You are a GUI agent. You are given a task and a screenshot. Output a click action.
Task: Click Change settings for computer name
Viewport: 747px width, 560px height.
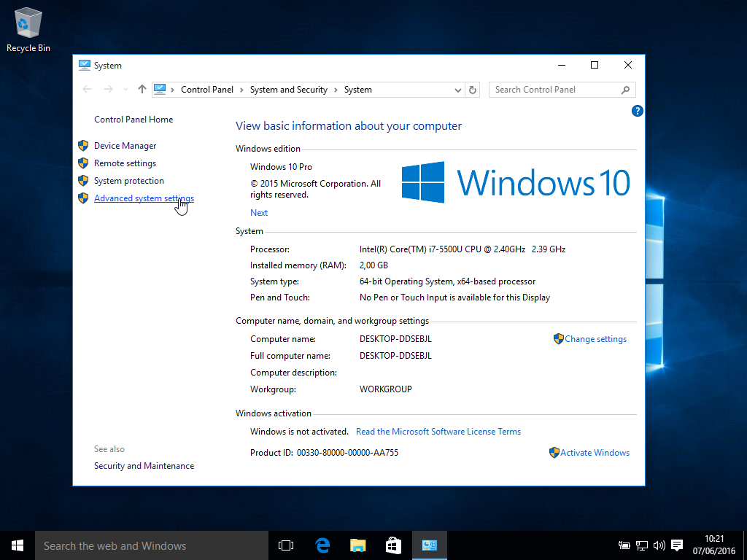point(595,339)
